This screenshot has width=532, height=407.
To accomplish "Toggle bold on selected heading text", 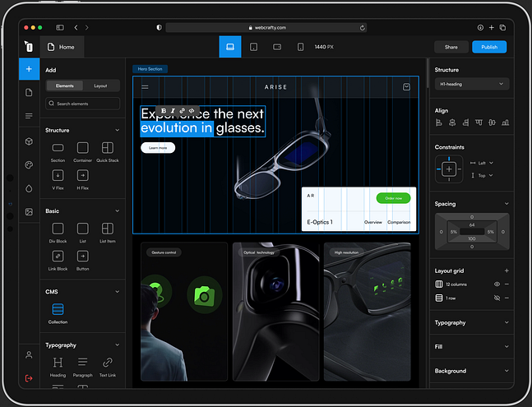I will [164, 110].
